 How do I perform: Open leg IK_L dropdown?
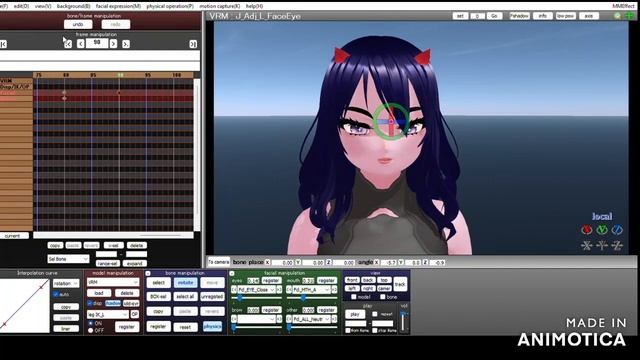pos(108,314)
